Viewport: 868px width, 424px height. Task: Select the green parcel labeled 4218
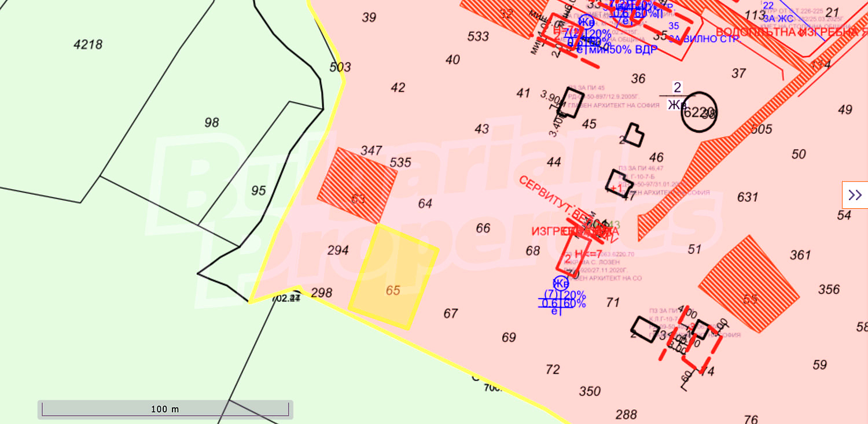coord(88,45)
